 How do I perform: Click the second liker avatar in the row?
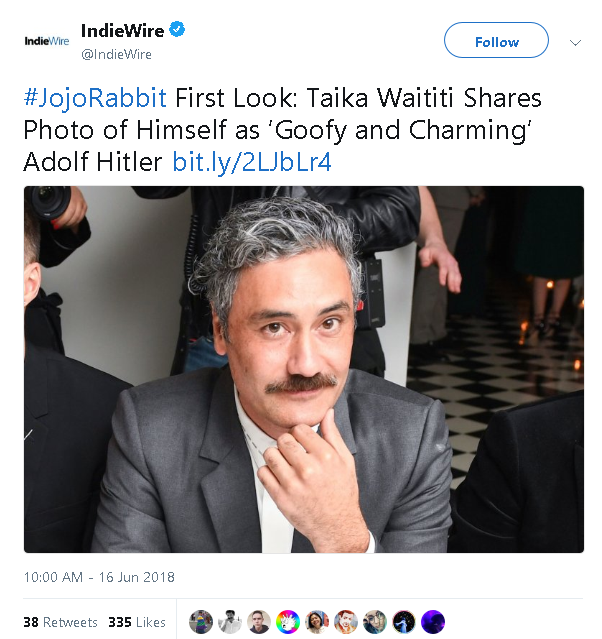[230, 622]
